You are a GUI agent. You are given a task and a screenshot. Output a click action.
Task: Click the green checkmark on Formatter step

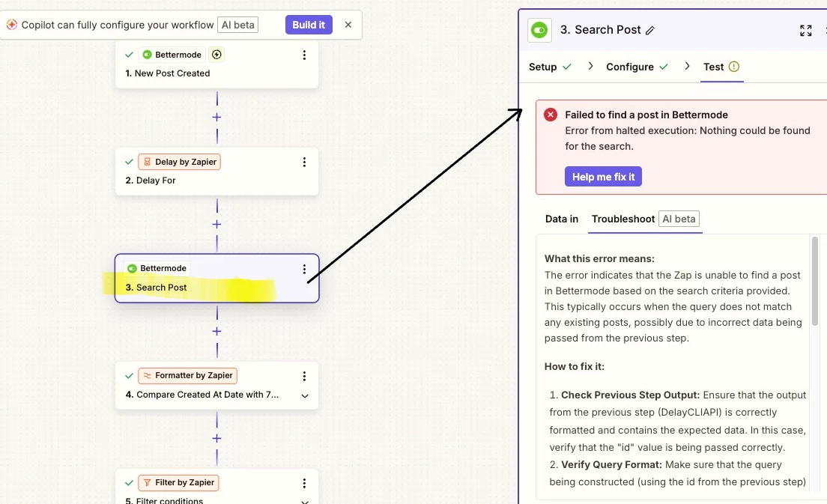tap(129, 375)
